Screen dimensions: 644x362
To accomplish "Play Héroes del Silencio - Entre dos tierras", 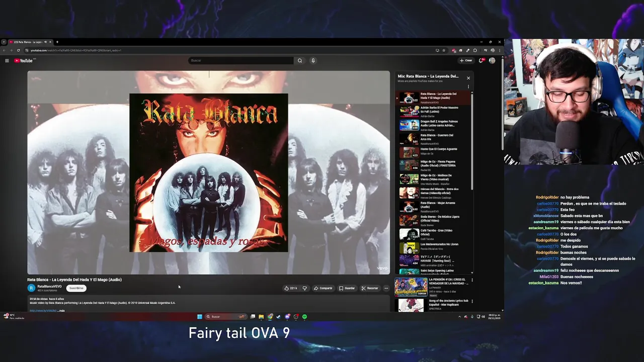I will (434, 193).
